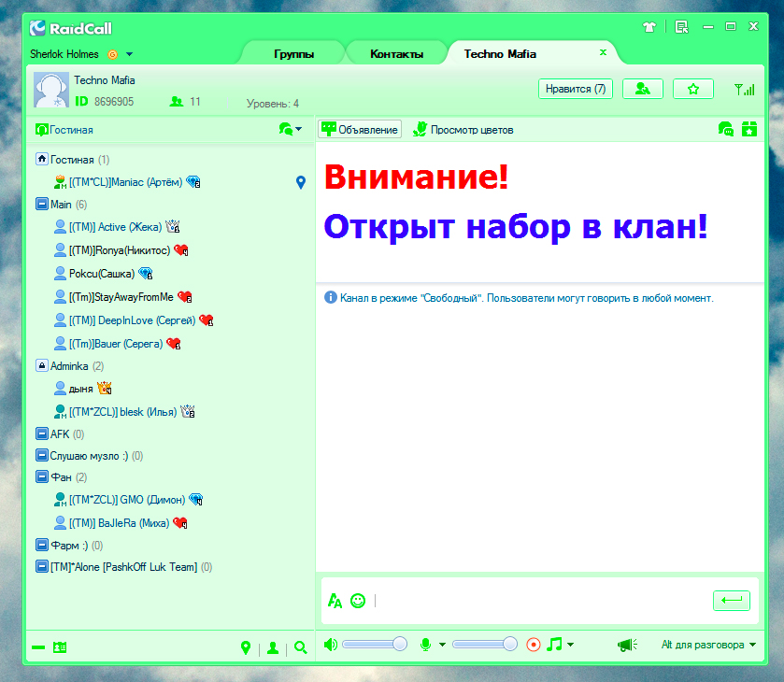784x682 pixels.
Task: Click the crown badge next to дыня
Action: click(105, 388)
